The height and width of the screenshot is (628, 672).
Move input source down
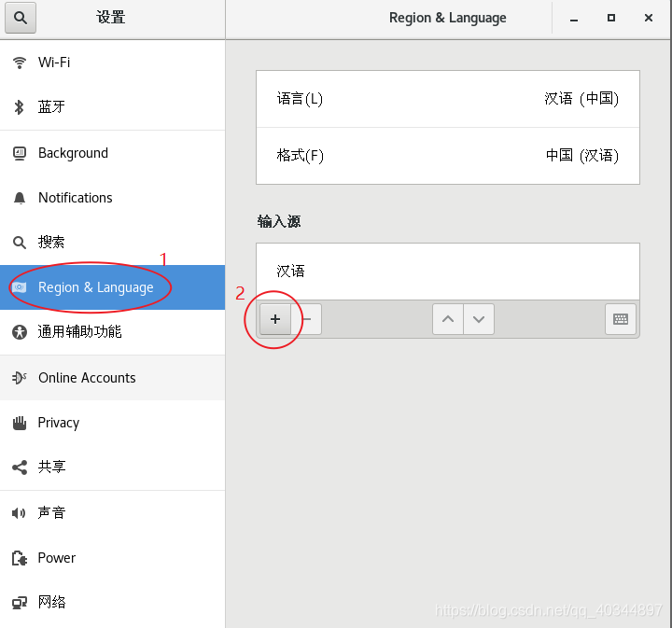479,319
